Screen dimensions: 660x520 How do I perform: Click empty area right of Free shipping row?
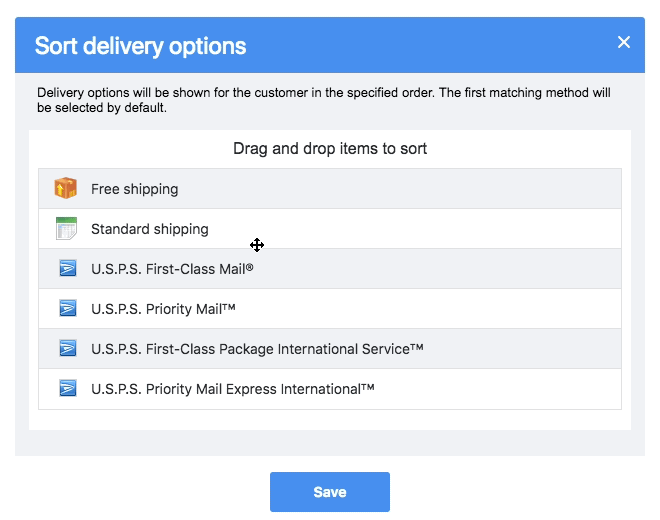[x=450, y=189]
